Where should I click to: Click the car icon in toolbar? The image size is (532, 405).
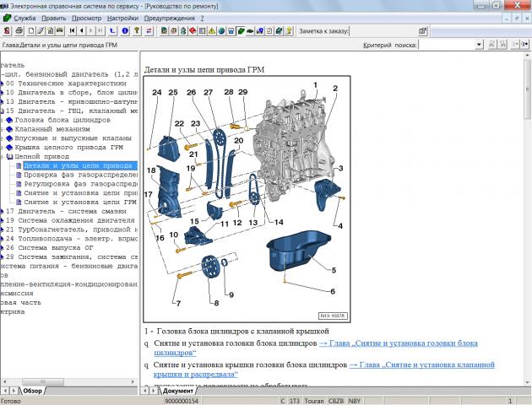click(60, 31)
